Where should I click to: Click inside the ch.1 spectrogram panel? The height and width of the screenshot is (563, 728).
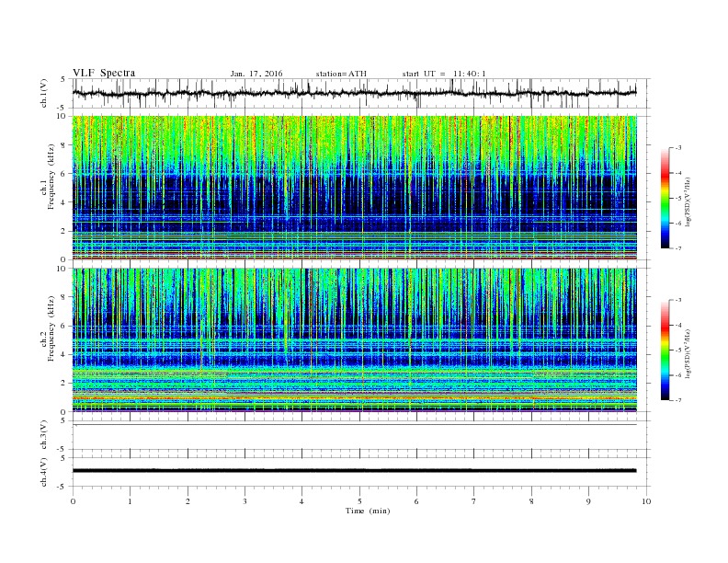[355, 188]
